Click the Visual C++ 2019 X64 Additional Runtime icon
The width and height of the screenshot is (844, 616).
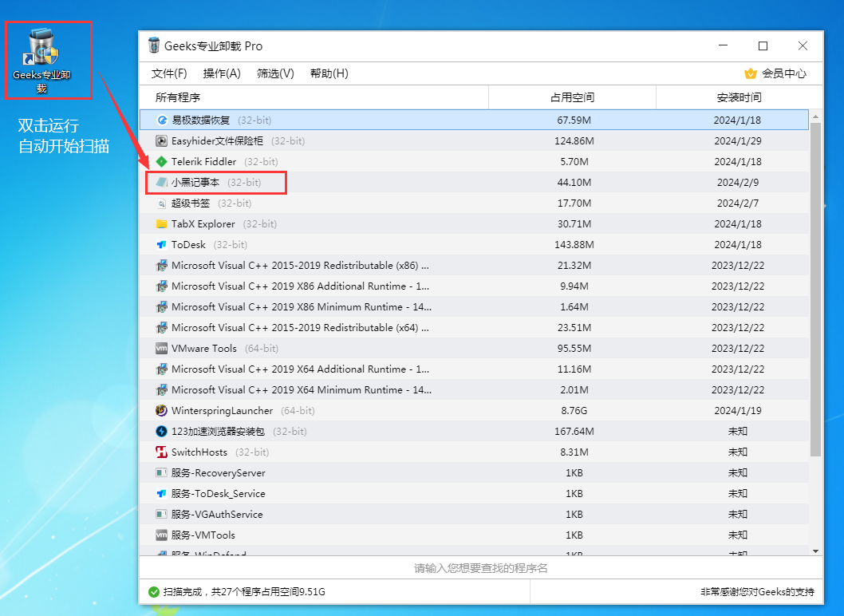tap(161, 369)
